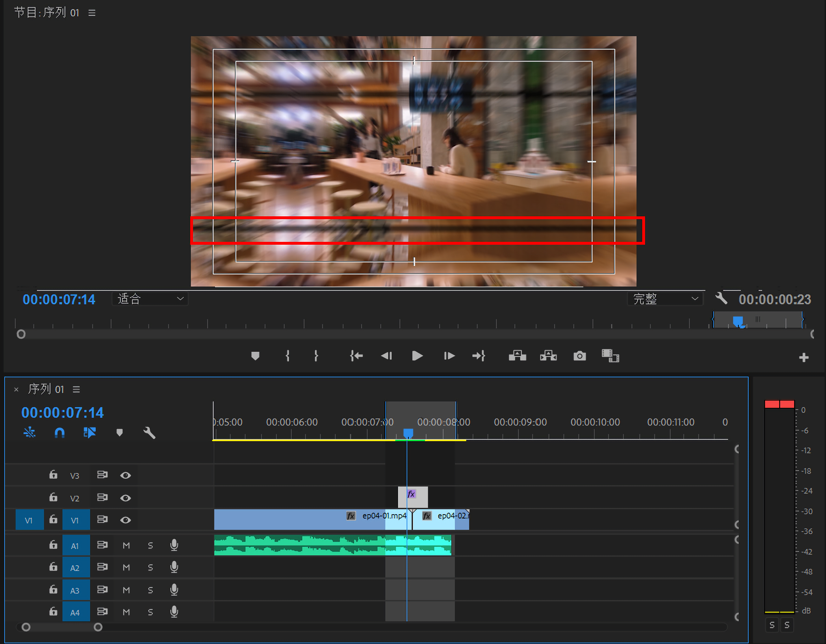Toggle V1 source patching indicator
This screenshot has height=644, width=826.
(x=29, y=520)
